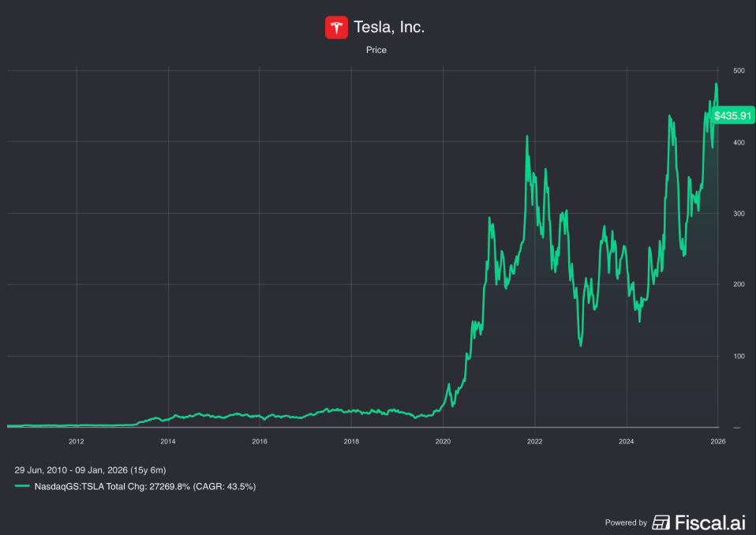756x535 pixels.
Task: Click the 2026 x-axis label
Action: pos(718,442)
